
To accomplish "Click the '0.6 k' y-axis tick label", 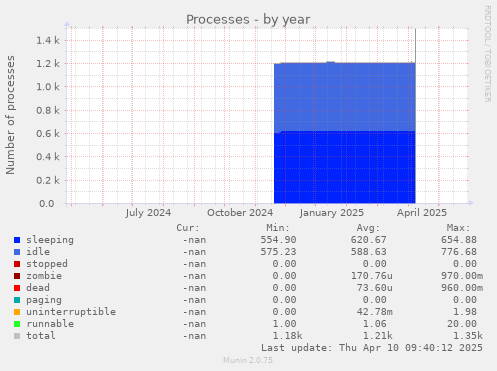I will click(x=48, y=134).
